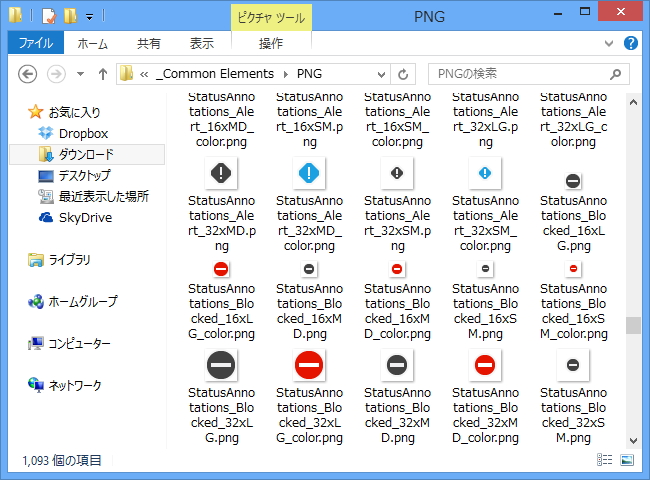Screen dimensions: 650x480
Task: Click the ピクチャ ツール contextual tab header
Action: pos(271,17)
